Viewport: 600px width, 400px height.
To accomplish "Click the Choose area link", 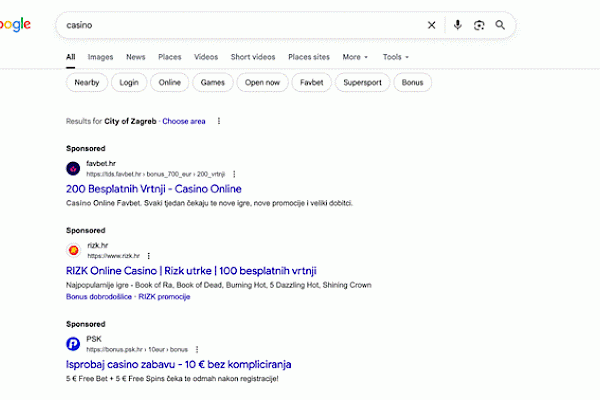I will (184, 121).
